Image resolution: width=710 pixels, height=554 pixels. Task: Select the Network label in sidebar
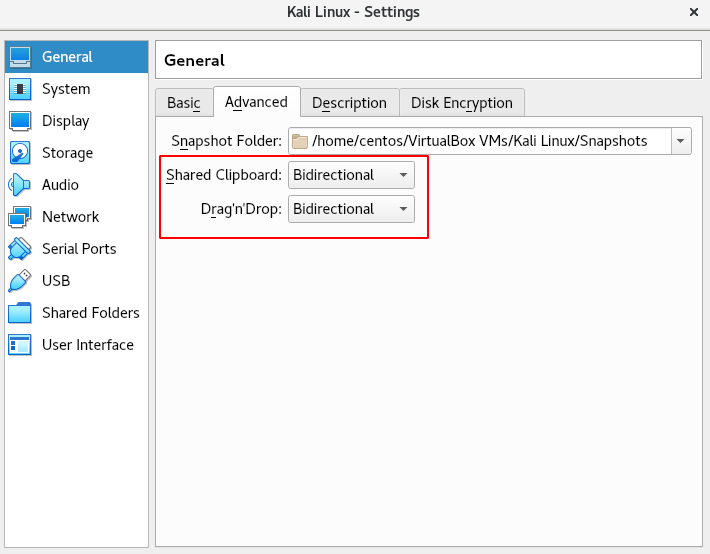(71, 217)
